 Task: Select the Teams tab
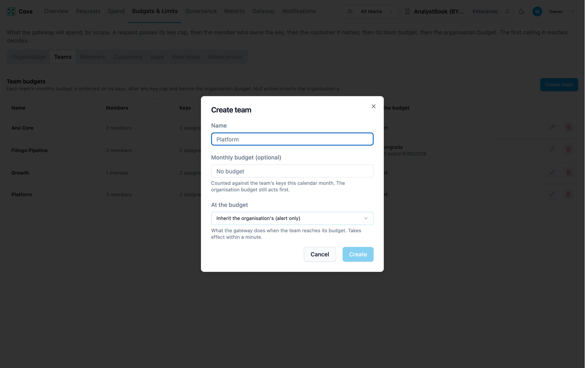(x=63, y=57)
